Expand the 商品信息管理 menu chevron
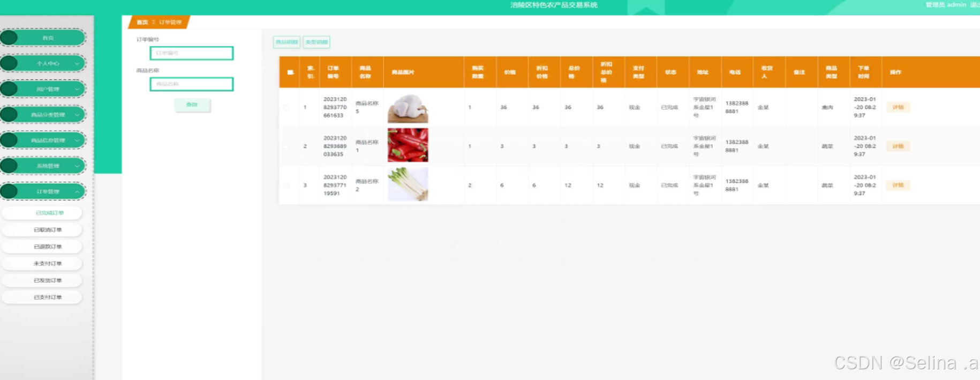This screenshot has height=380, width=980. pos(77,140)
